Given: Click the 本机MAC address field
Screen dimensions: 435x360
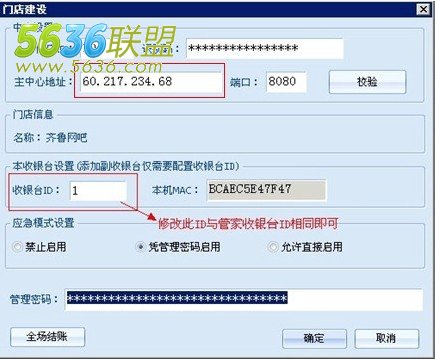Looking at the screenshot, I should (266, 190).
